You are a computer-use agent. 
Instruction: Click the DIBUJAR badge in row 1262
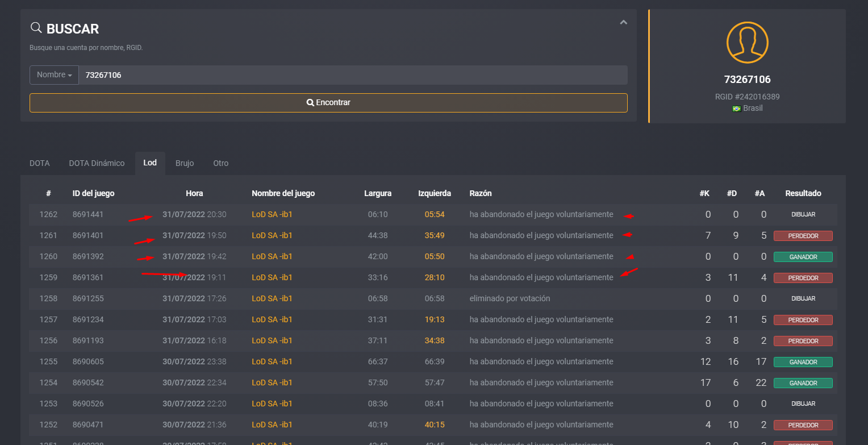(803, 215)
